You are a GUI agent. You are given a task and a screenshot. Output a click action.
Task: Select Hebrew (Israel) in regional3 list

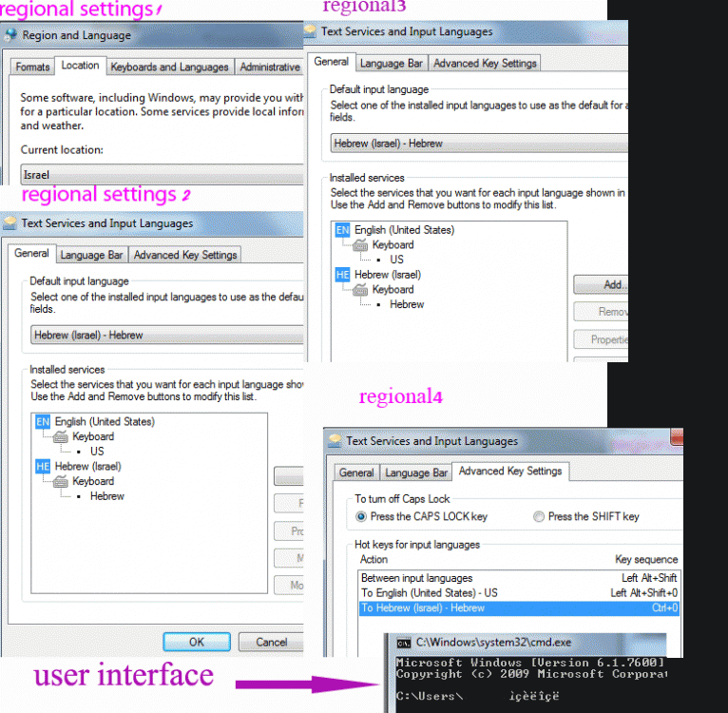click(388, 275)
